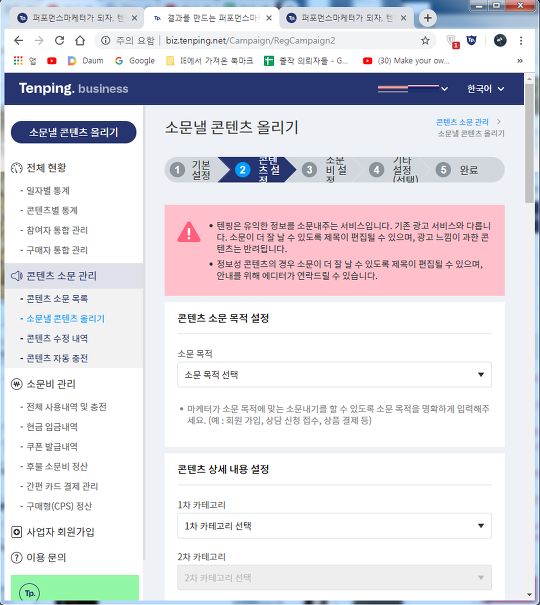The width and height of the screenshot is (540, 605).
Task: Show more bookmarks with double chevron
Action: tap(520, 61)
